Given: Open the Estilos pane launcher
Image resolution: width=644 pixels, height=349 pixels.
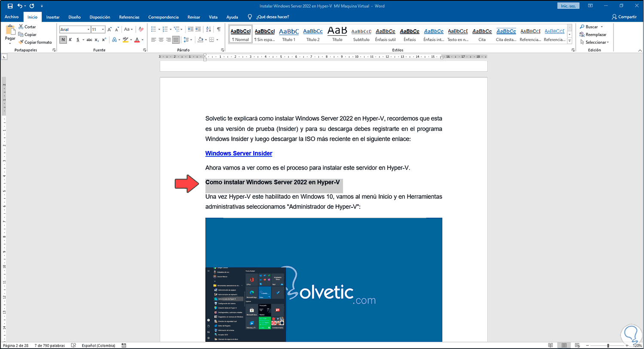Looking at the screenshot, I should pyautogui.click(x=573, y=50).
